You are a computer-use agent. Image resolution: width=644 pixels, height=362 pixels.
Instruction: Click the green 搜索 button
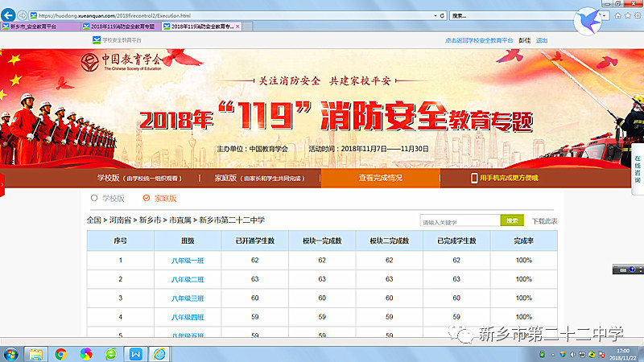click(512, 220)
